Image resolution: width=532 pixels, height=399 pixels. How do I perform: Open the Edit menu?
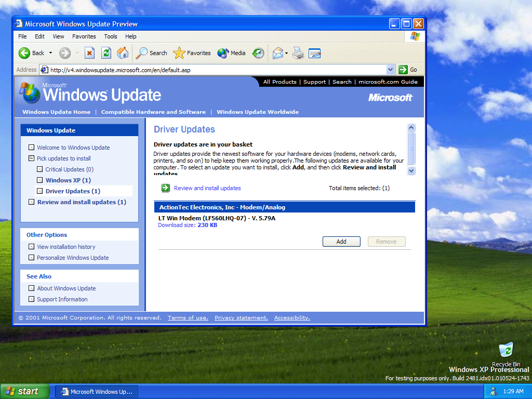39,36
